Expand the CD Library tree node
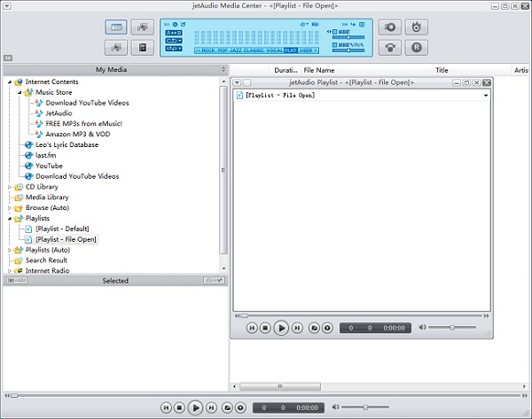The height and width of the screenshot is (419, 532). pos(10,187)
